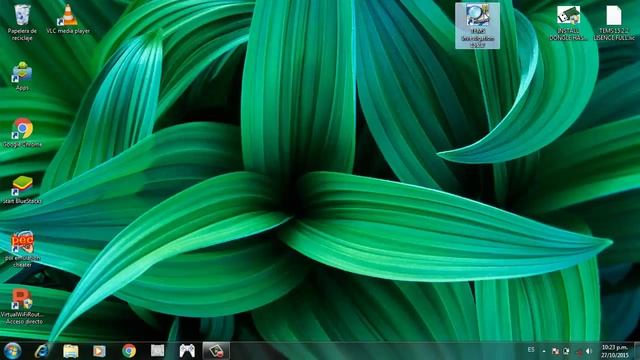
Task: Open the gray pinned taskbar program
Action: pyautogui.click(x=158, y=351)
